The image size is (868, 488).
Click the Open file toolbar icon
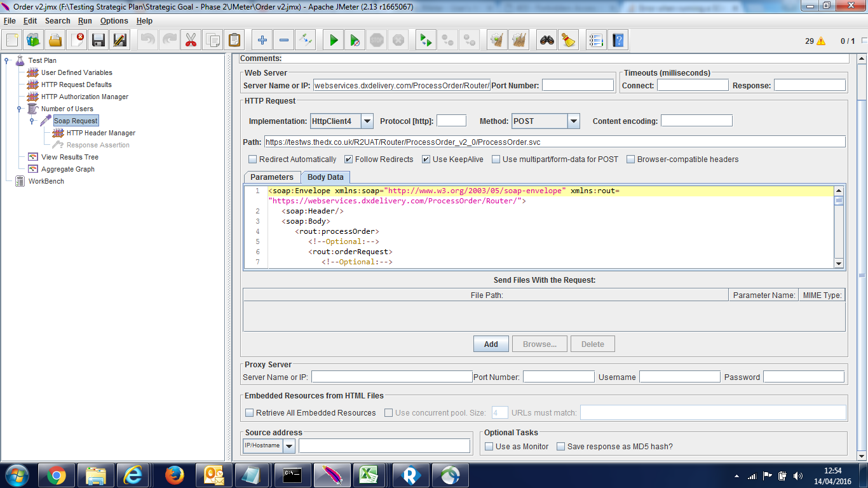tap(56, 40)
